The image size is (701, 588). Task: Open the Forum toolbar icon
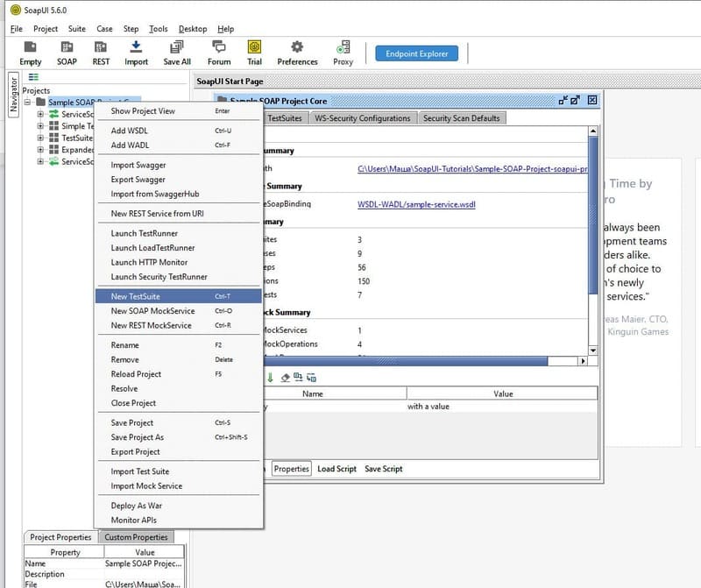[219, 48]
